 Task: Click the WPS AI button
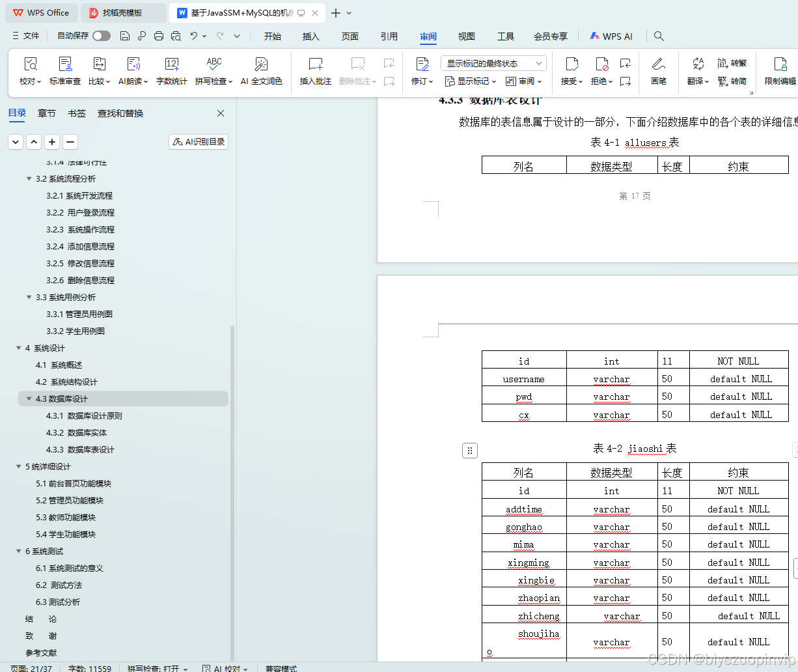pos(611,36)
